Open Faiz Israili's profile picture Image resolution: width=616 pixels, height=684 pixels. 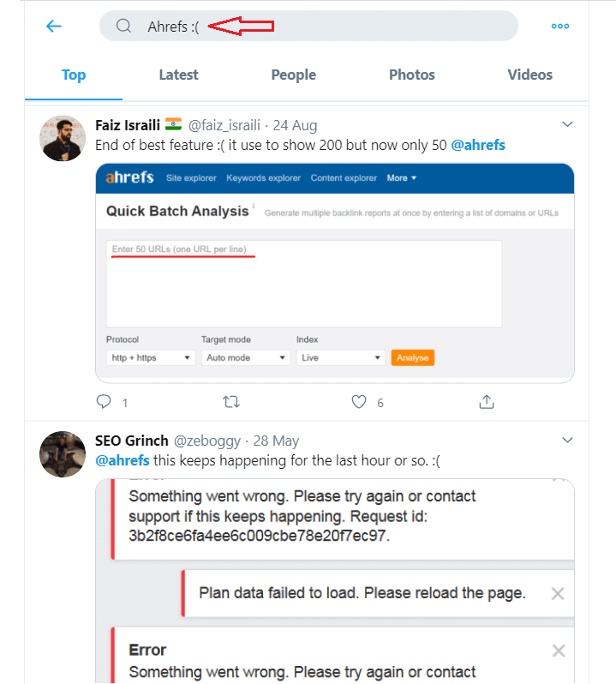63,138
